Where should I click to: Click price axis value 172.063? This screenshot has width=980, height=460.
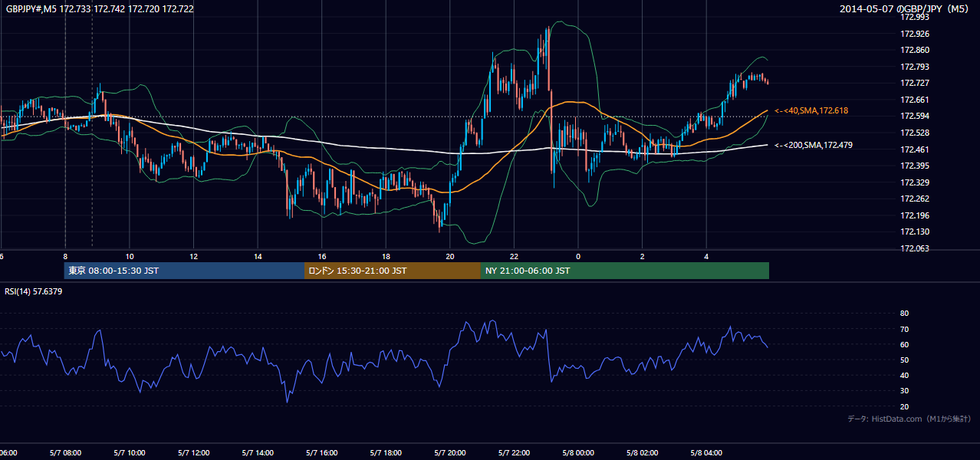pos(915,248)
